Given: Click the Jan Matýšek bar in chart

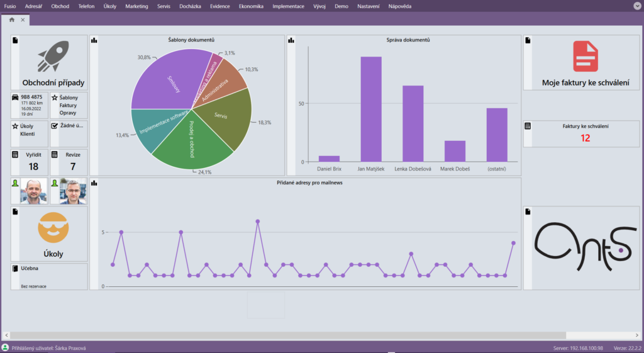Looking at the screenshot, I should click(x=370, y=109).
